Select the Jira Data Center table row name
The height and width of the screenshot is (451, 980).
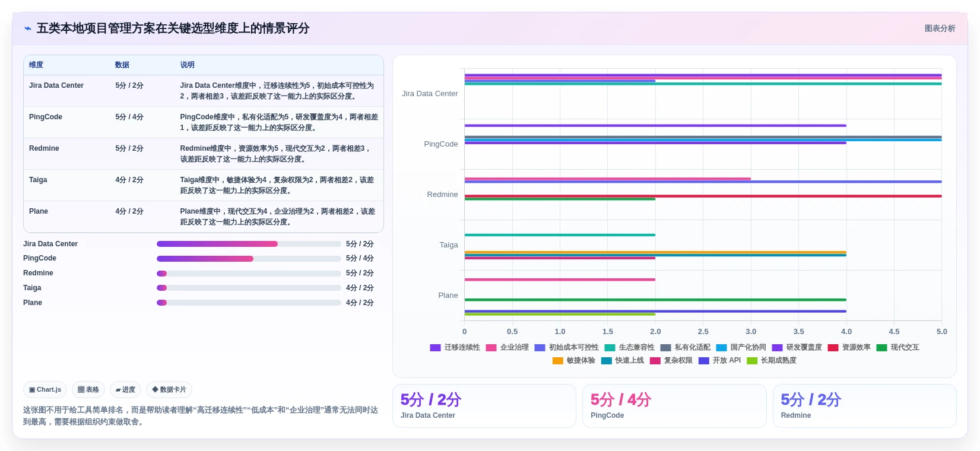56,85
